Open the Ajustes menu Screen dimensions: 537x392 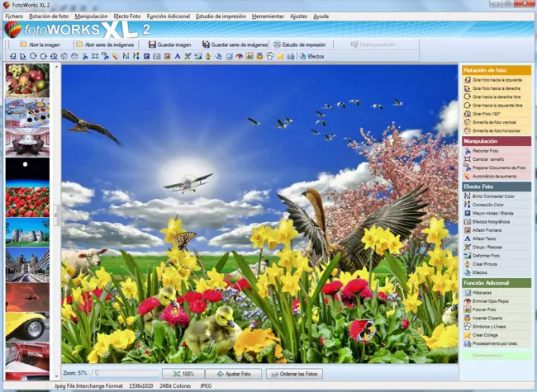pyautogui.click(x=298, y=16)
